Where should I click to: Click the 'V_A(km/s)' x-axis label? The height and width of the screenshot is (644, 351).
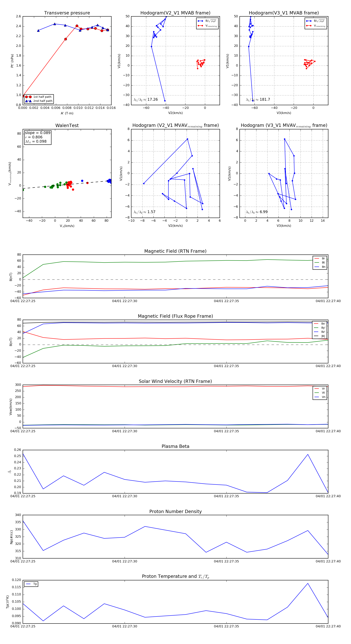[x=67, y=226]
